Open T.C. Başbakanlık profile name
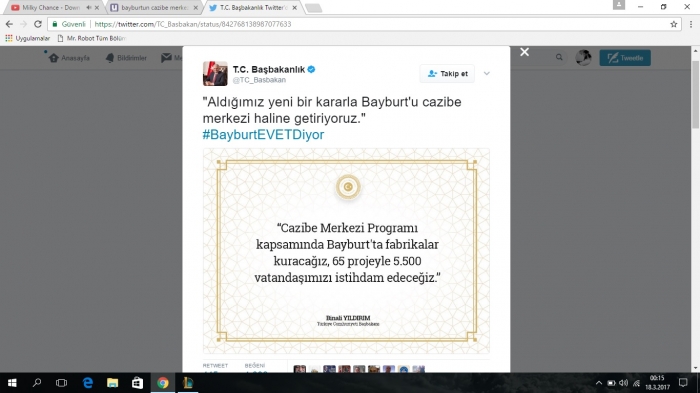The height and width of the screenshot is (393, 700). click(x=269, y=69)
